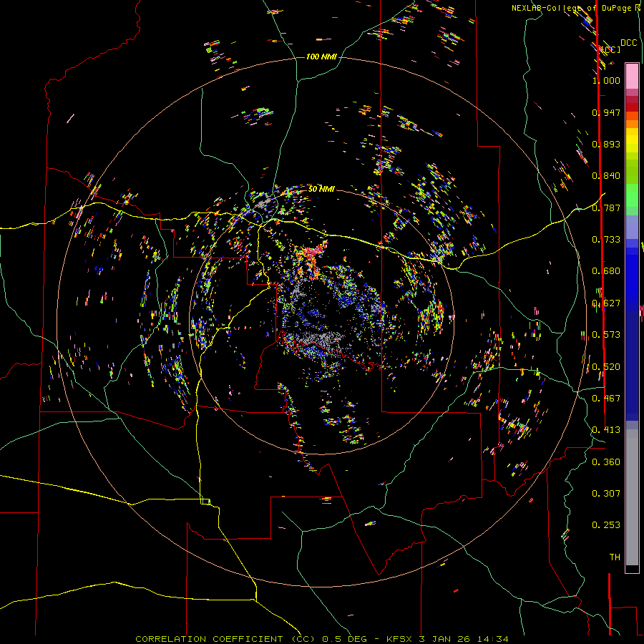Pick the light pink segment of the color scale
This screenshot has width=644, height=644.
coord(632,76)
